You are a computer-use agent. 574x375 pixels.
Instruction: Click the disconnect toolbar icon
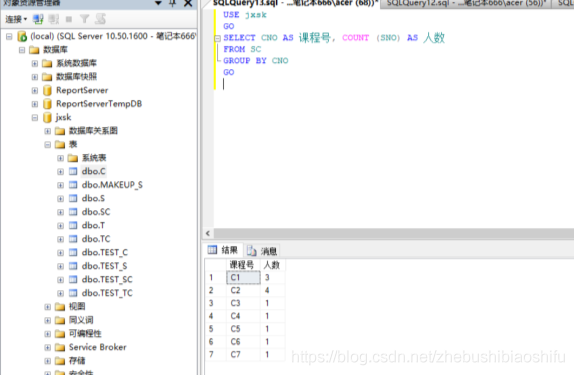(x=54, y=19)
